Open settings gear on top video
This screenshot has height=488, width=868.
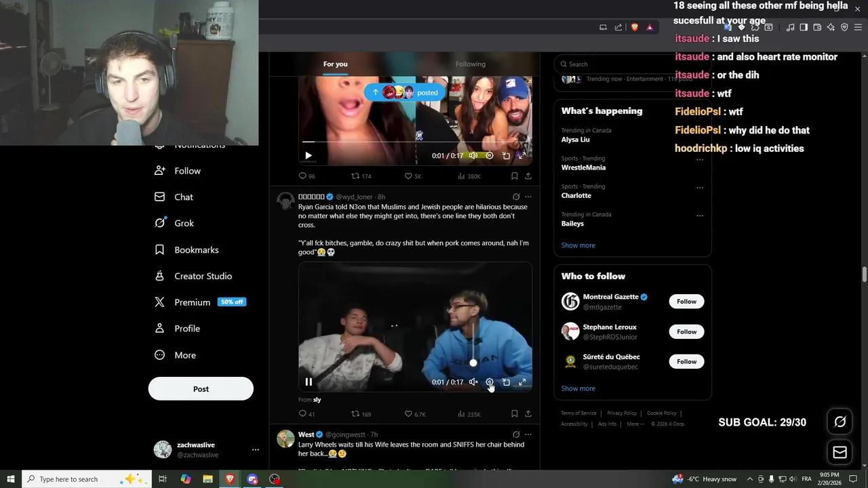pyautogui.click(x=490, y=156)
